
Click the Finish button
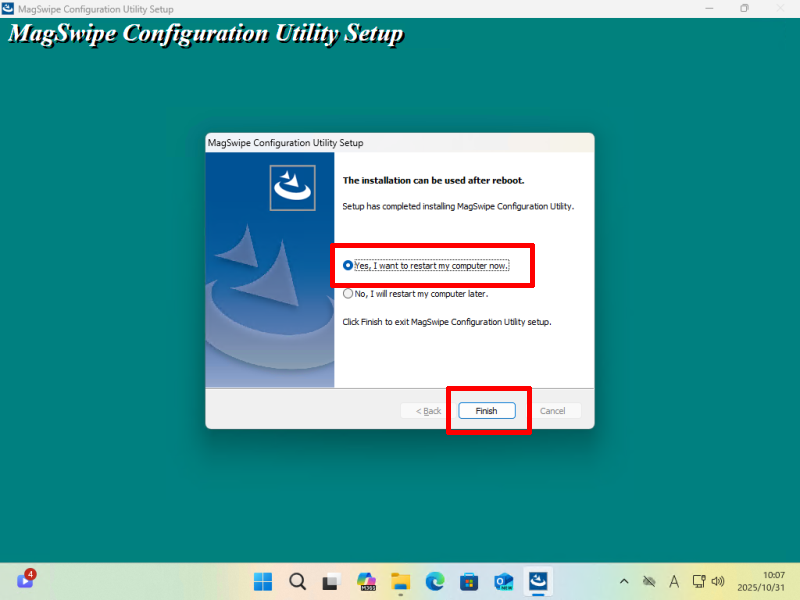tap(486, 411)
